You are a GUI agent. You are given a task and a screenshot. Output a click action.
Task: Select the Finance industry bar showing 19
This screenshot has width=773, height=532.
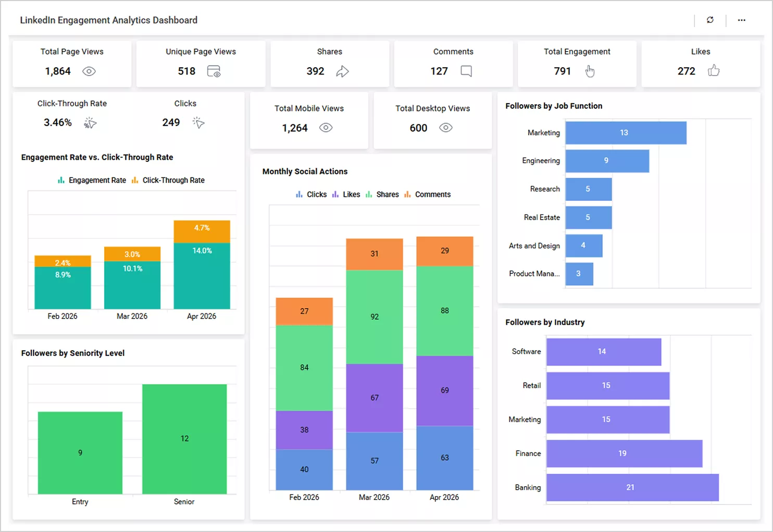click(x=625, y=453)
